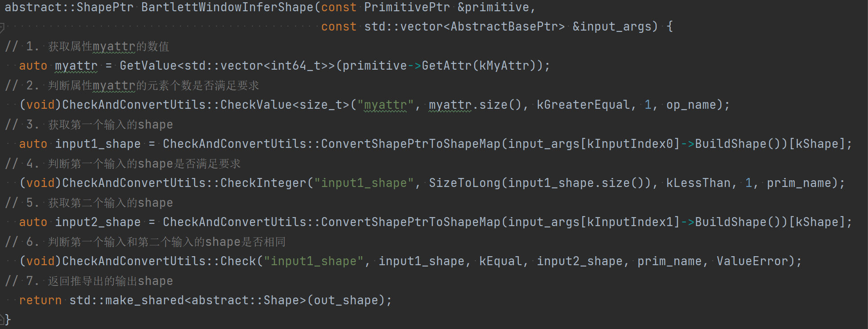
Task: Click the myattr variable after auto
Action: tap(76, 66)
